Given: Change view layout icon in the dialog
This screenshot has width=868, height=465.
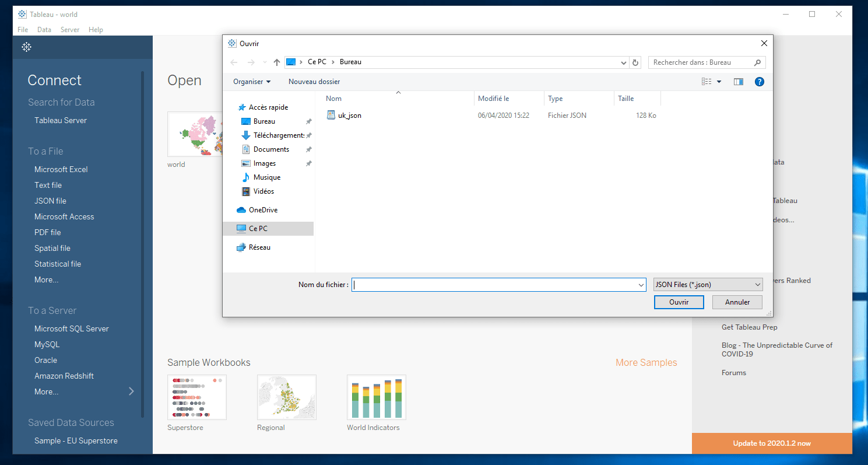Looking at the screenshot, I should [707, 82].
